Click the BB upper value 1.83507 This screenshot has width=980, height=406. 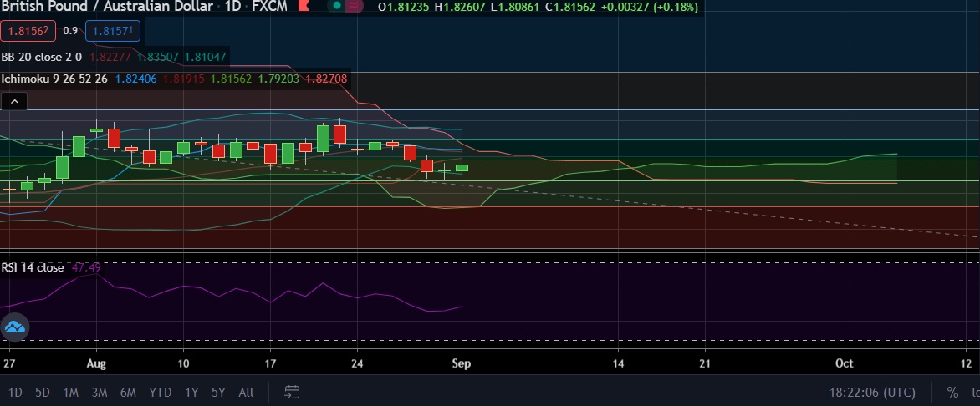click(158, 57)
